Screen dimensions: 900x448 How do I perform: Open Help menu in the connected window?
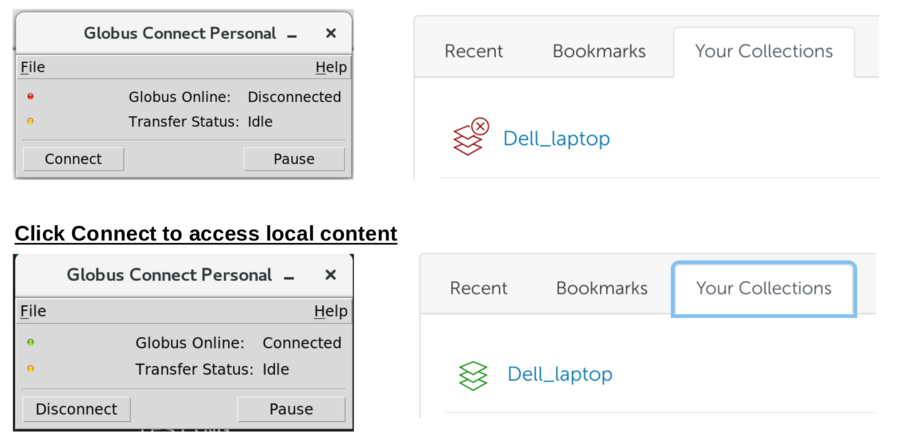(x=331, y=311)
